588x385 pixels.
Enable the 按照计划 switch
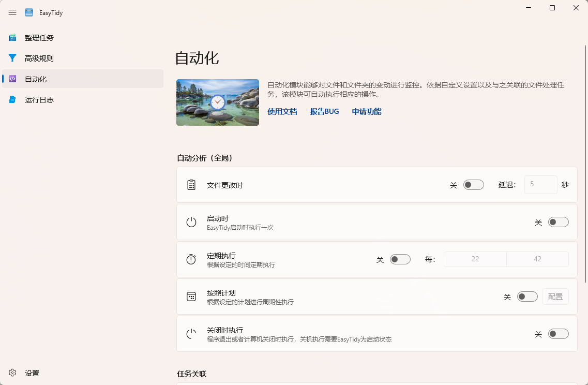[527, 297]
